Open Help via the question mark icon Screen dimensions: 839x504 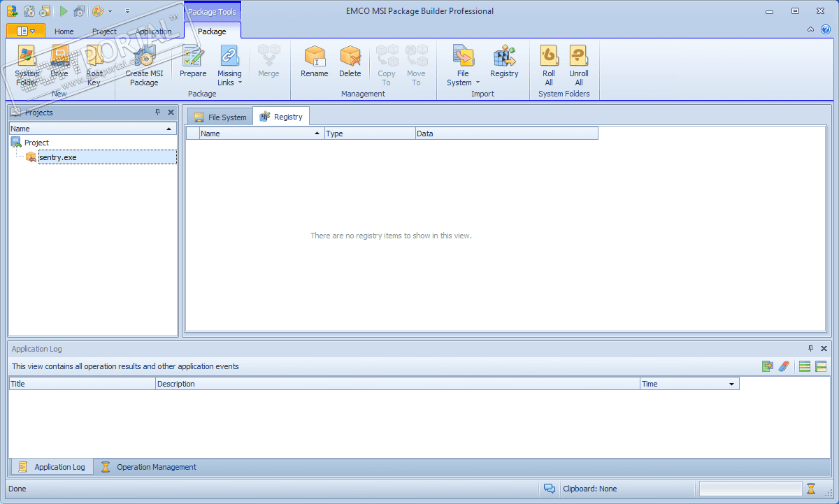(826, 29)
